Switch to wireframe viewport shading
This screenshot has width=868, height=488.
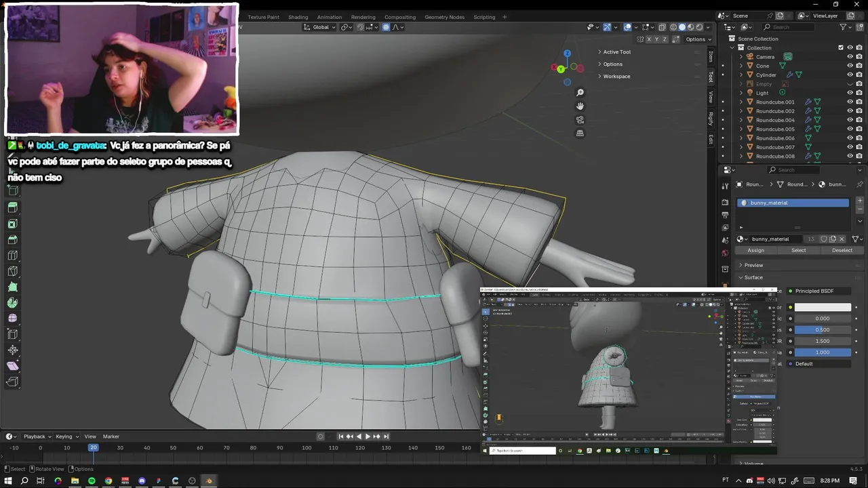(x=673, y=27)
